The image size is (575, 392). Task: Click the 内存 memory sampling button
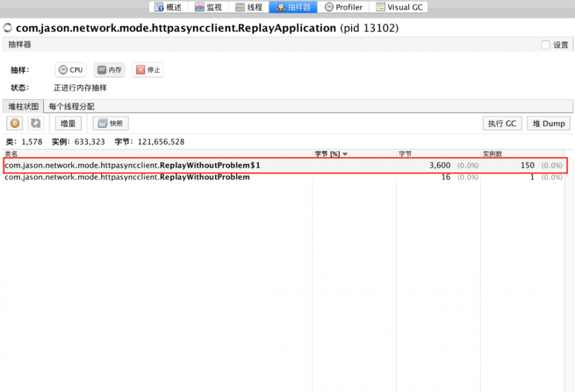109,70
